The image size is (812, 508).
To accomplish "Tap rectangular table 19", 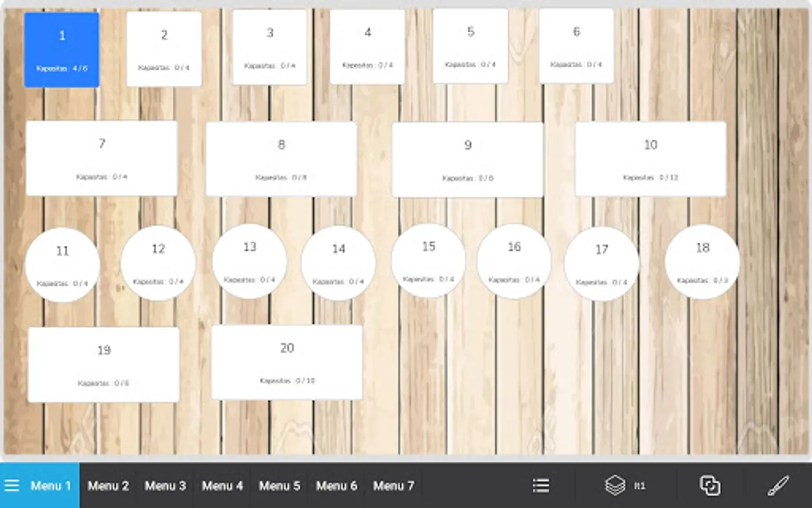I will click(104, 365).
